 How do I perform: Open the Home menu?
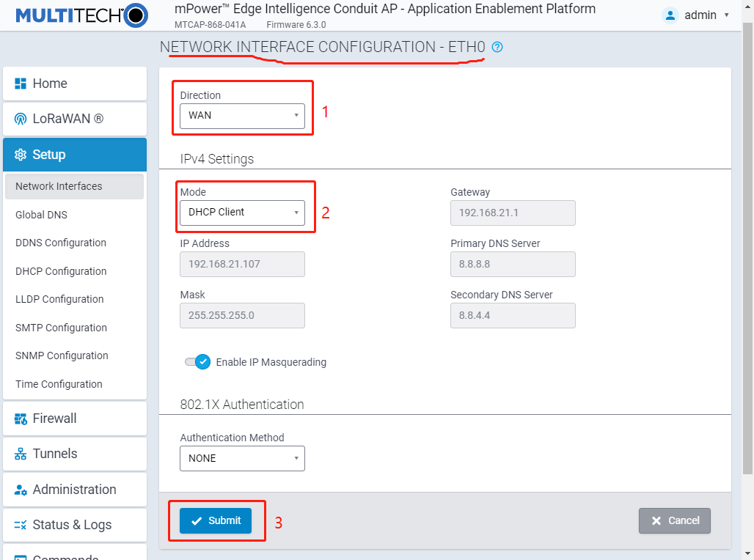[75, 84]
